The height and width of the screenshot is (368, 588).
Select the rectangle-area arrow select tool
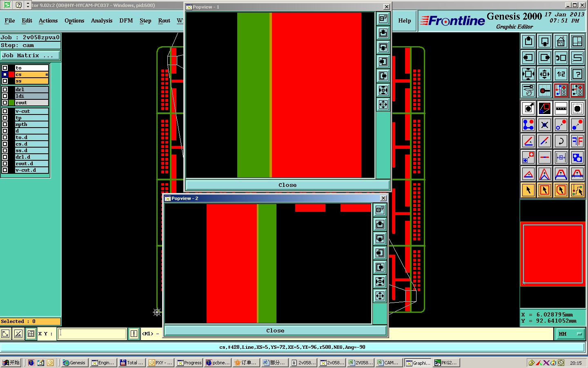545,190
